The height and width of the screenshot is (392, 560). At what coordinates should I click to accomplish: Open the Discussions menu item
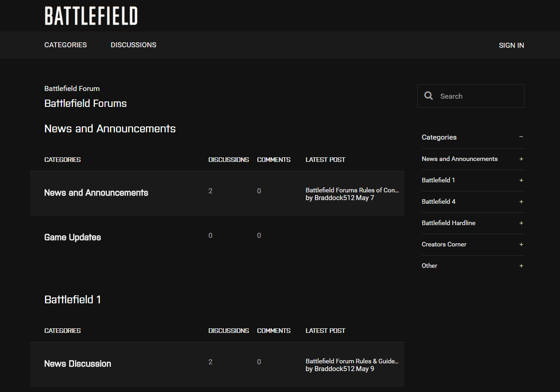click(x=133, y=45)
